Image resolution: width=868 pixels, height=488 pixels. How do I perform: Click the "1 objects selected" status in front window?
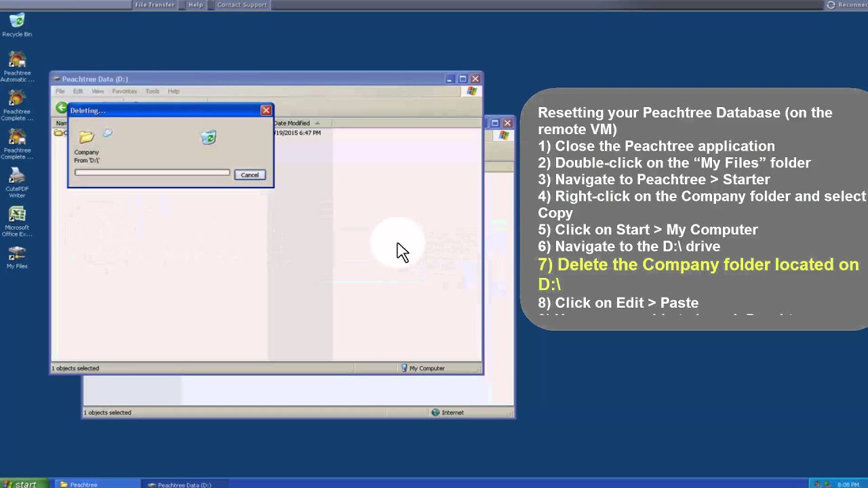(x=75, y=368)
